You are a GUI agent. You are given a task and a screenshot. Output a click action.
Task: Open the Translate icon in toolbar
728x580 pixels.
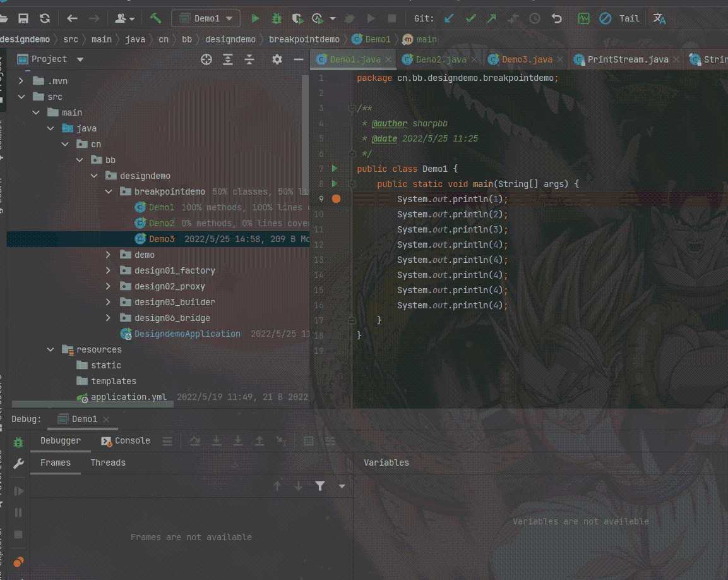coord(659,18)
